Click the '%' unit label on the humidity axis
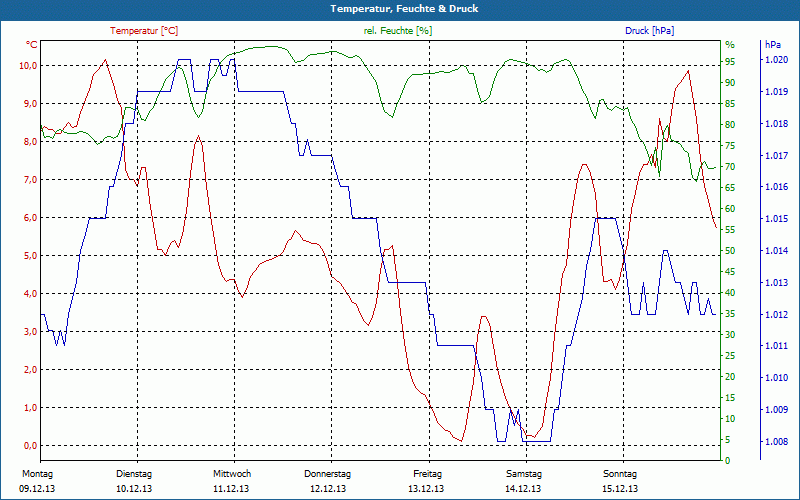Screen dimensions: 800x500 (x=730, y=45)
